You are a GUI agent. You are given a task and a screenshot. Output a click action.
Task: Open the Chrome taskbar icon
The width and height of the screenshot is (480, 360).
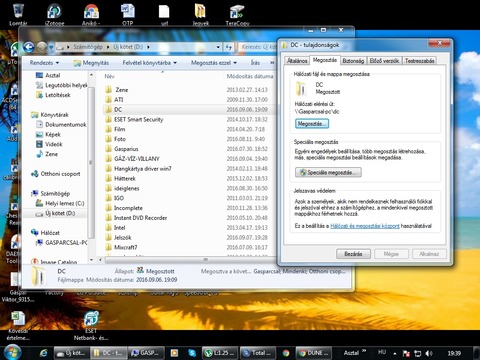pos(286,353)
